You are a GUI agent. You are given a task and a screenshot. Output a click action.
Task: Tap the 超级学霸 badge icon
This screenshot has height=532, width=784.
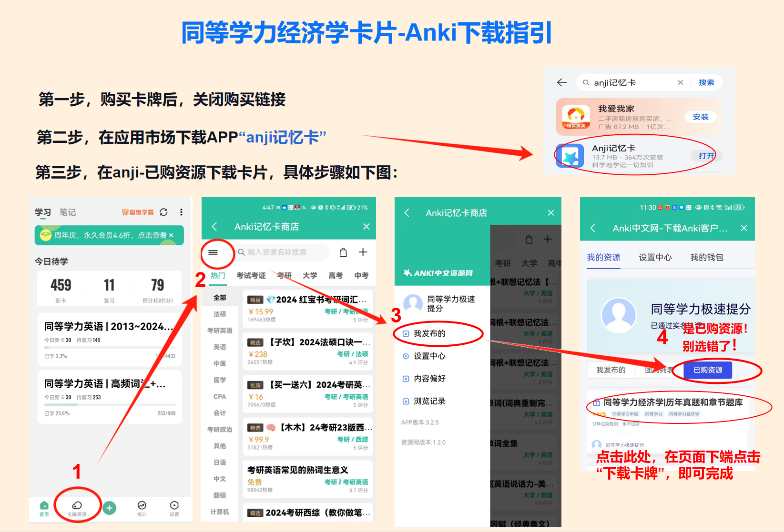coord(138,212)
